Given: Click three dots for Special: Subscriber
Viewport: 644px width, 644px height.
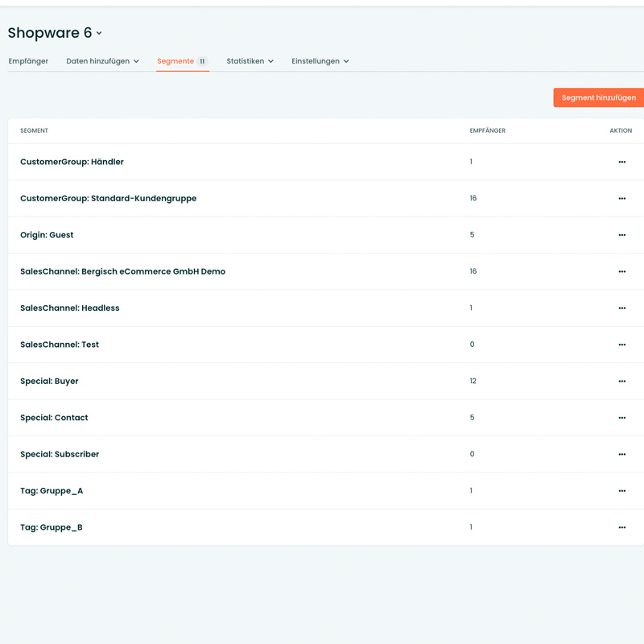Looking at the screenshot, I should tap(621, 454).
